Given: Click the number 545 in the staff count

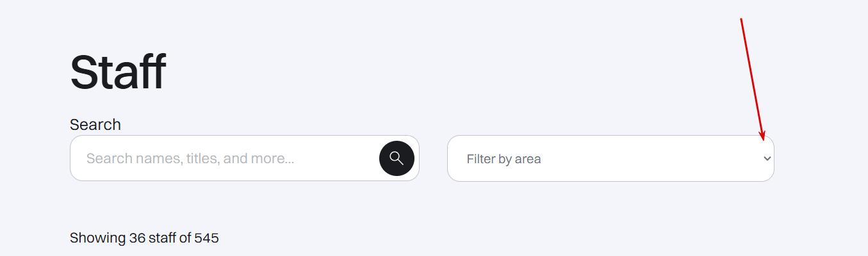Looking at the screenshot, I should click(x=206, y=238).
